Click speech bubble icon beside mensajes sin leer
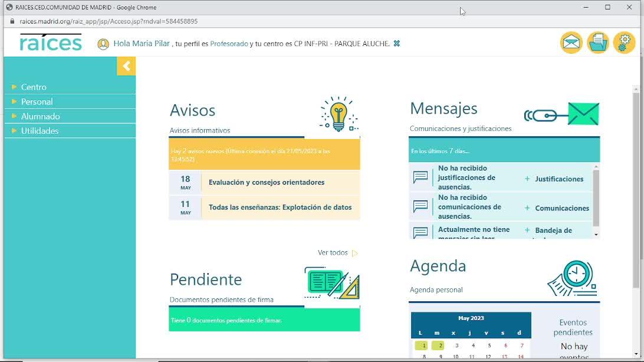 [x=420, y=232]
